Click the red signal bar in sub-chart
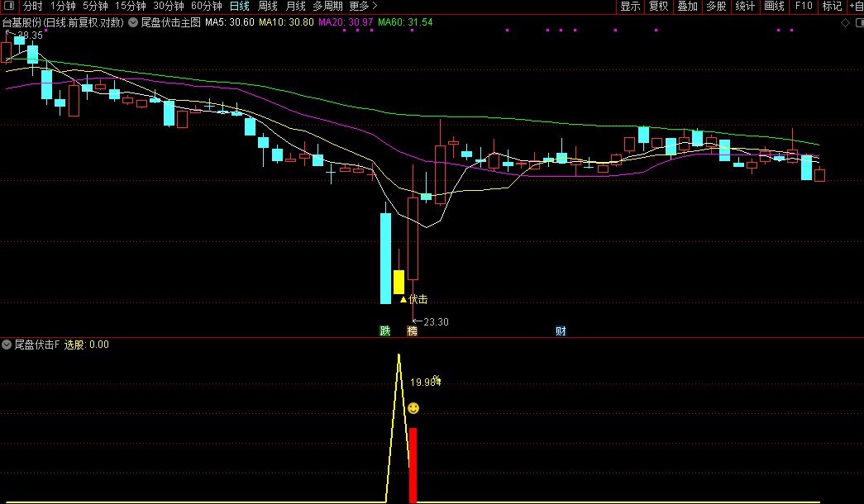864x504 pixels. [x=413, y=465]
